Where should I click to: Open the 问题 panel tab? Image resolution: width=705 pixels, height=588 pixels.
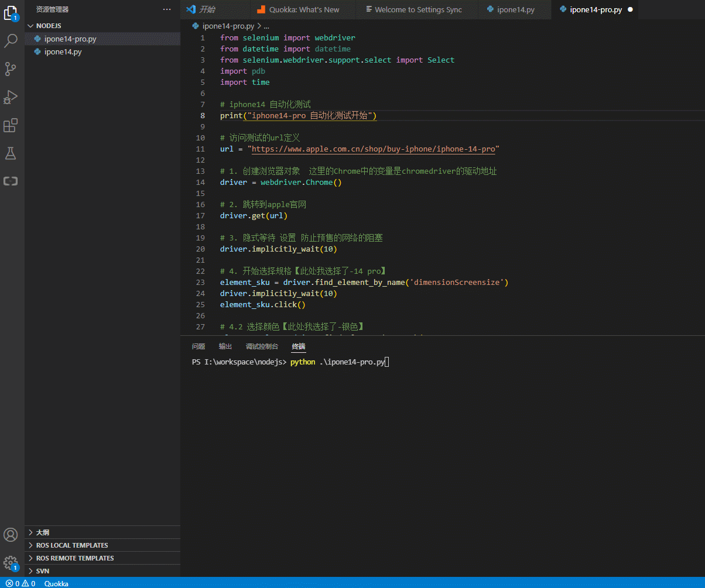(199, 346)
